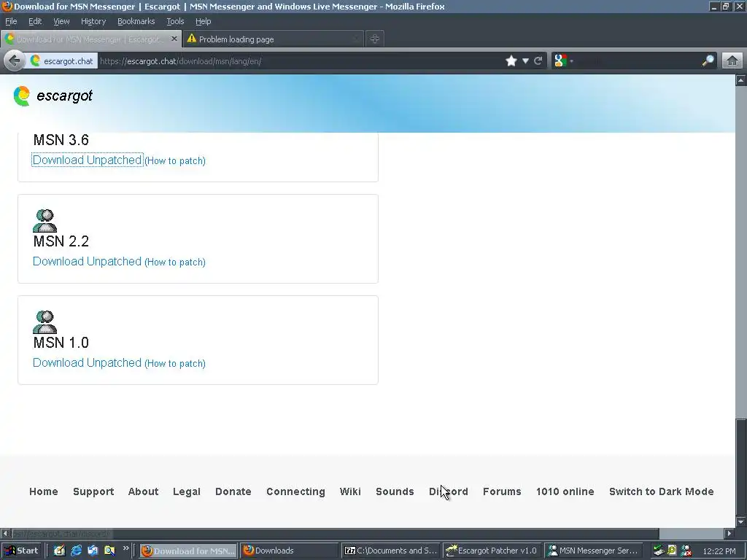Open the About footer link
The height and width of the screenshot is (560, 747).
[144, 491]
